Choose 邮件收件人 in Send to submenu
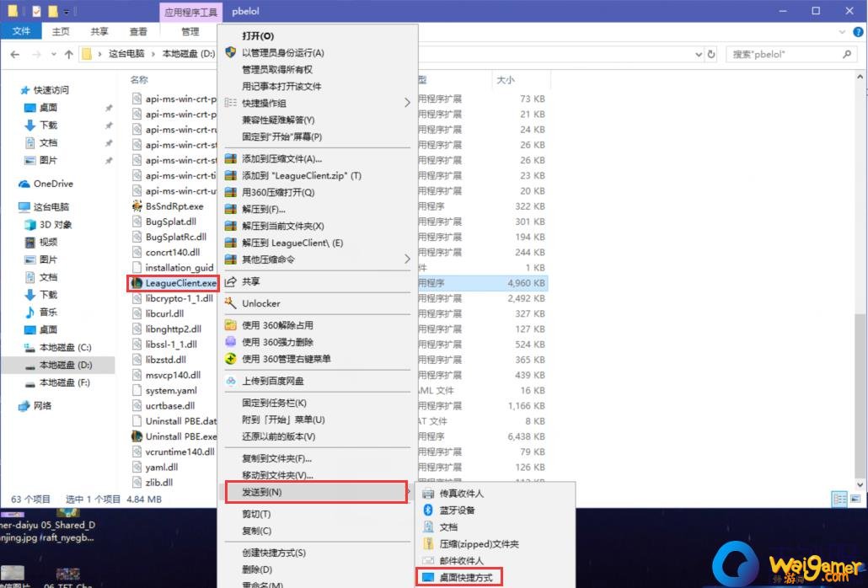868x588 pixels. 461,560
